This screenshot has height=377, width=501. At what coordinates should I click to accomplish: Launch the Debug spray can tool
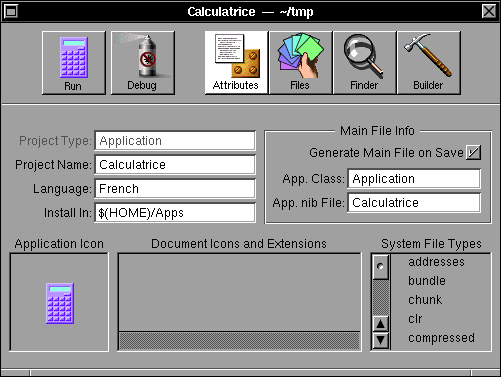143,63
